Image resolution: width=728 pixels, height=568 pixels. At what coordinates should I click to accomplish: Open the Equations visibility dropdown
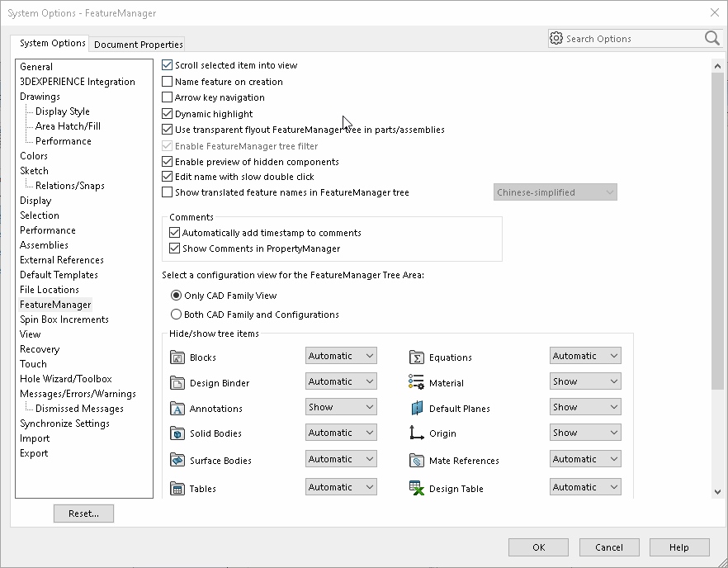pyautogui.click(x=585, y=356)
